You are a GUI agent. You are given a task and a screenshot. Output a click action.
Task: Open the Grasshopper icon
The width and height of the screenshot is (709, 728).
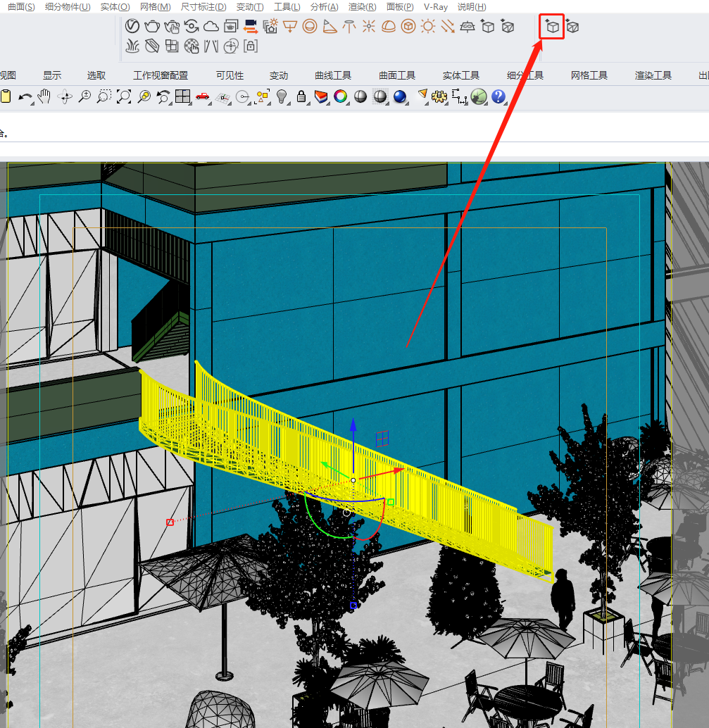click(x=479, y=96)
